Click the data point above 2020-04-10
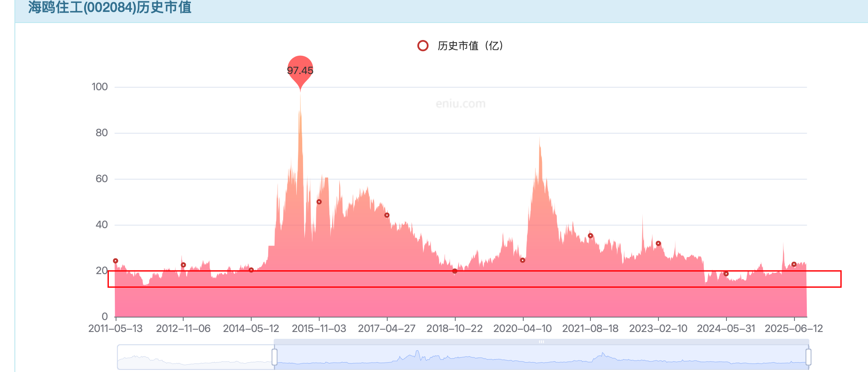 tap(523, 260)
